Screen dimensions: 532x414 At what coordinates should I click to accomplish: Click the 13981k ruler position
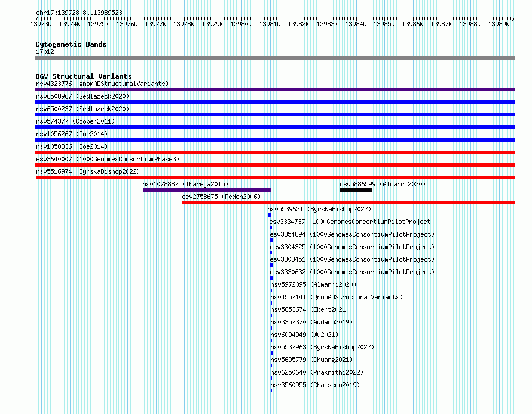270,24
